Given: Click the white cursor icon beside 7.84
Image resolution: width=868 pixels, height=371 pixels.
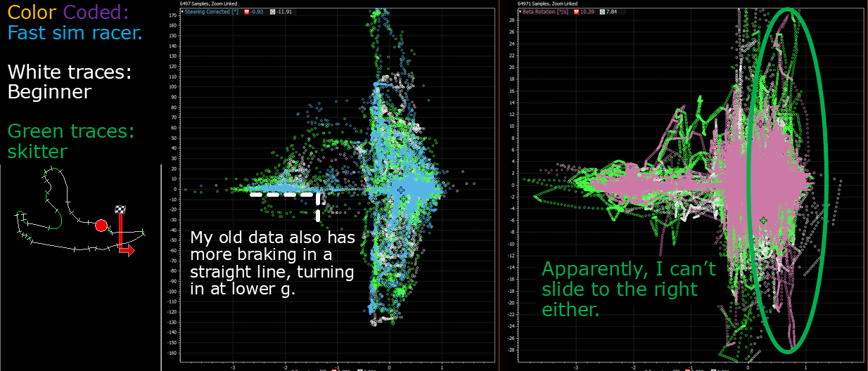Looking at the screenshot, I should click(x=602, y=12).
